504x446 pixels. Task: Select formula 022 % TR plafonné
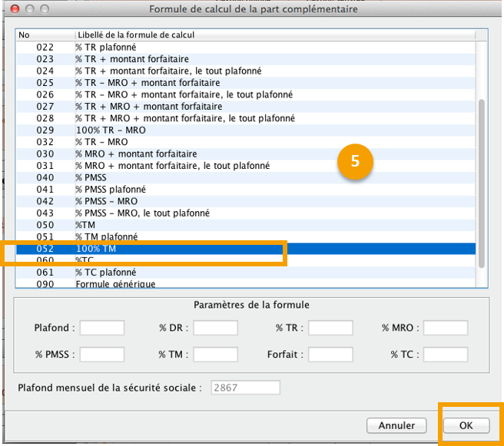coord(230,48)
